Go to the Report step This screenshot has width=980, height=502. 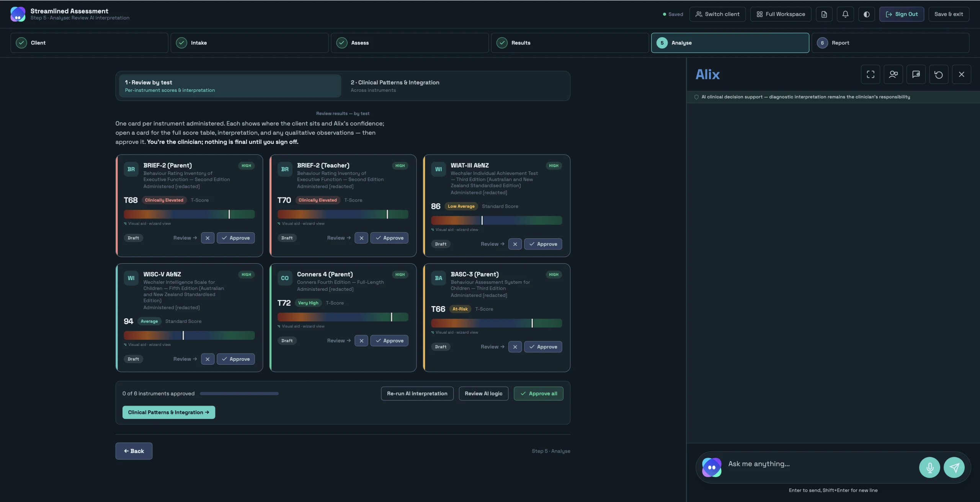(890, 43)
